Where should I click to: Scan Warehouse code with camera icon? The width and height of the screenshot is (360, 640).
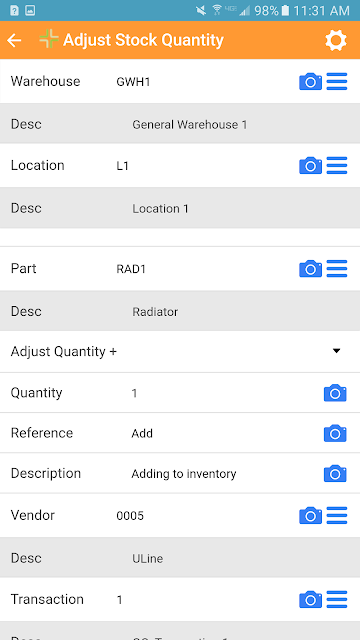[311, 82]
